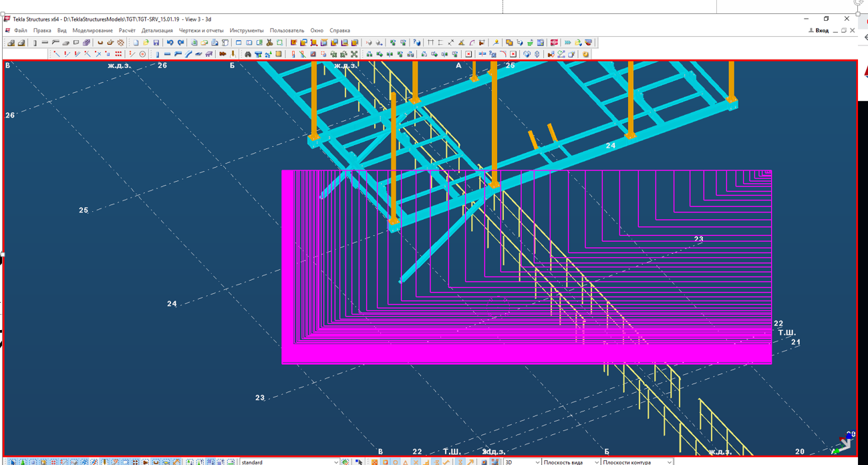Select the Create steel column tool
The image size is (868, 465).
[x=157, y=54]
